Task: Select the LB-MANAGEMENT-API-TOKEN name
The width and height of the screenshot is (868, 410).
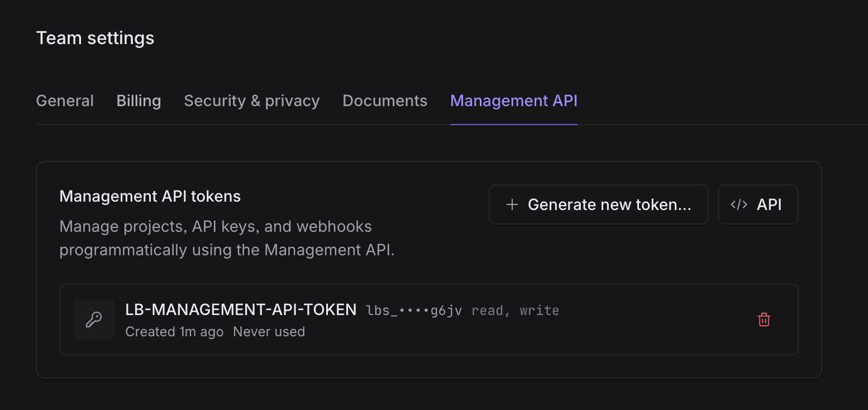Action: click(241, 309)
